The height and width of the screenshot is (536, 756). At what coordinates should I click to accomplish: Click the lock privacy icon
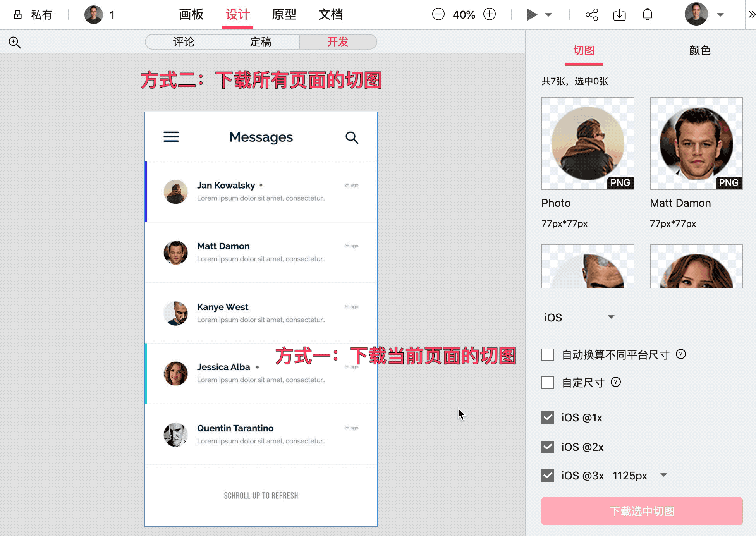[18, 15]
